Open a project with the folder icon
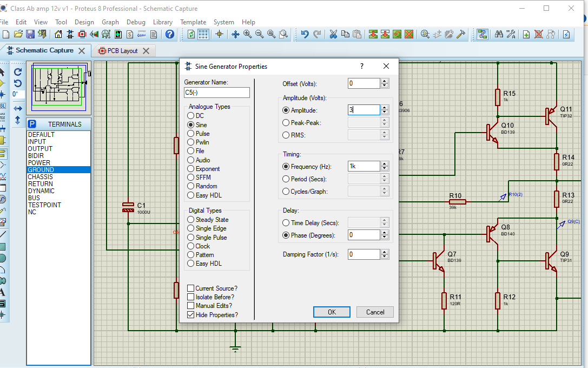Screen dimensions: 588x368 point(18,35)
